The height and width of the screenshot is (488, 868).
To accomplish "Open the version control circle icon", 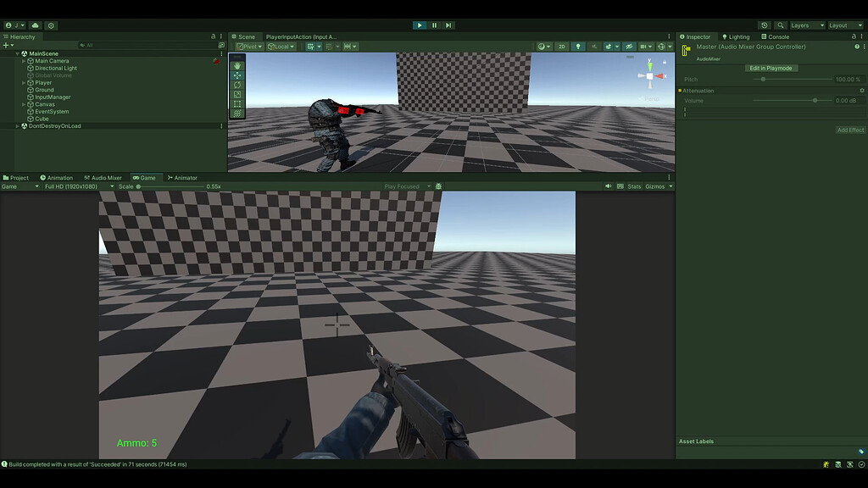I will point(51,25).
